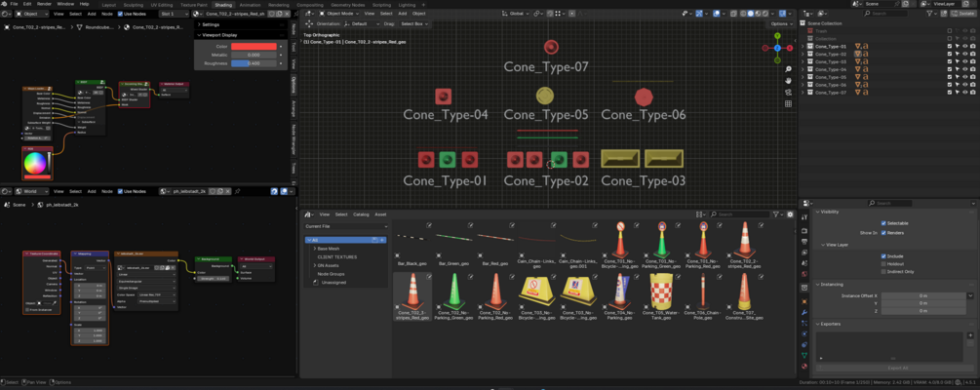Open the Collection properties tab icon
Image resolution: width=980 pixels, height=390 pixels.
(804, 287)
